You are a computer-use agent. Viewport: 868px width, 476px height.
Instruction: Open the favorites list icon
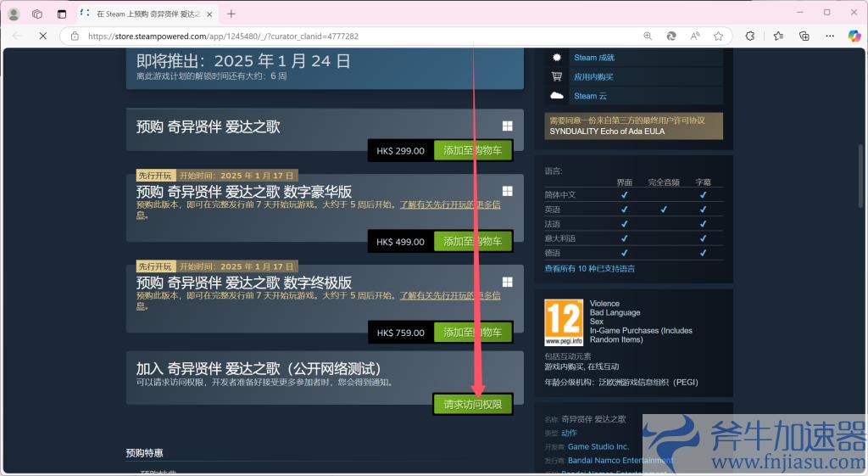pyautogui.click(x=778, y=36)
